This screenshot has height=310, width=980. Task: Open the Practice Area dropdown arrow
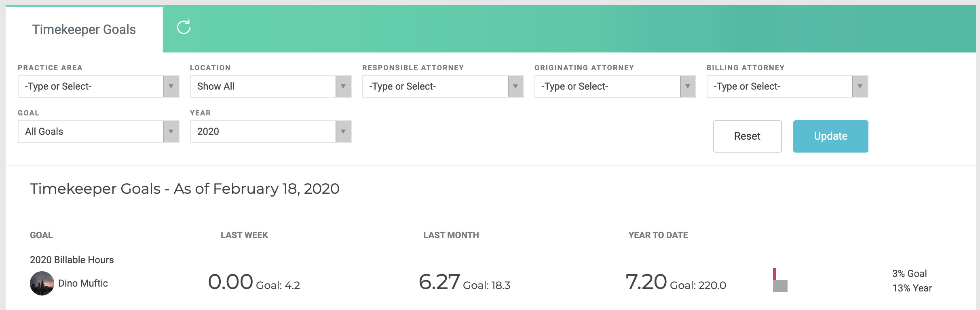171,86
